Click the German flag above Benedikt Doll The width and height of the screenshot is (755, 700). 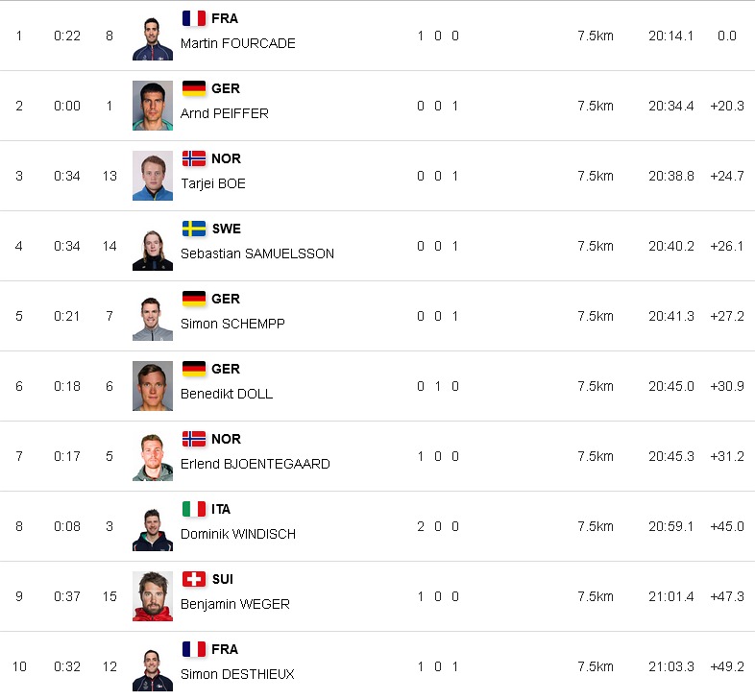[x=194, y=369]
